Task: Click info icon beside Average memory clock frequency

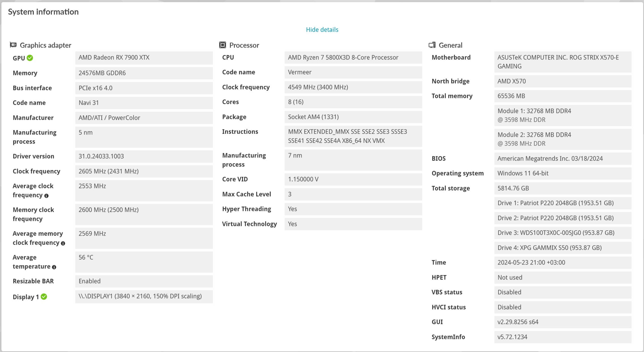Action: [63, 243]
